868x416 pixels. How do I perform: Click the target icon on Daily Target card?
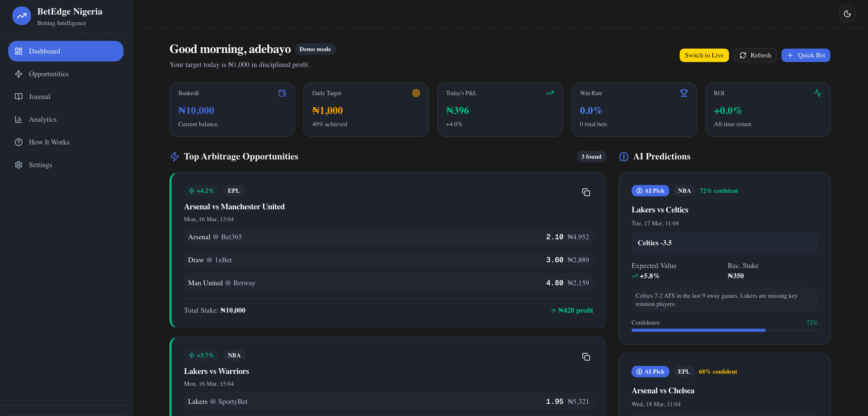pyautogui.click(x=416, y=93)
